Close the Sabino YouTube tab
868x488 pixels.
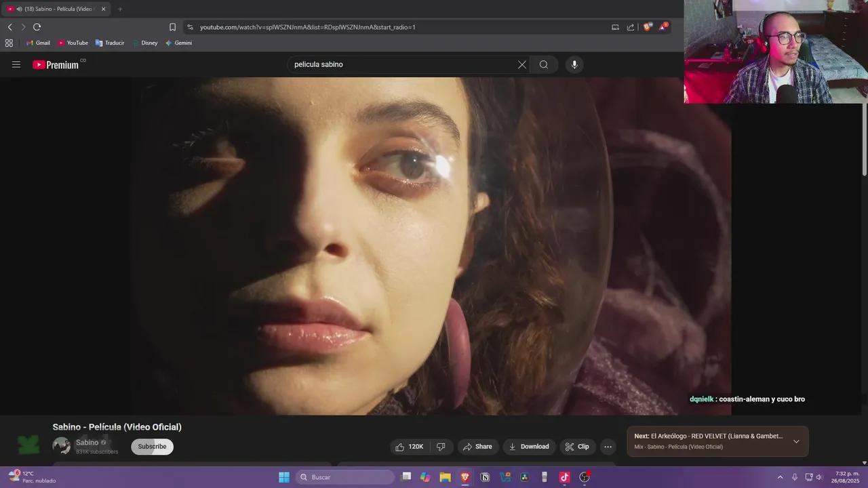tap(103, 9)
